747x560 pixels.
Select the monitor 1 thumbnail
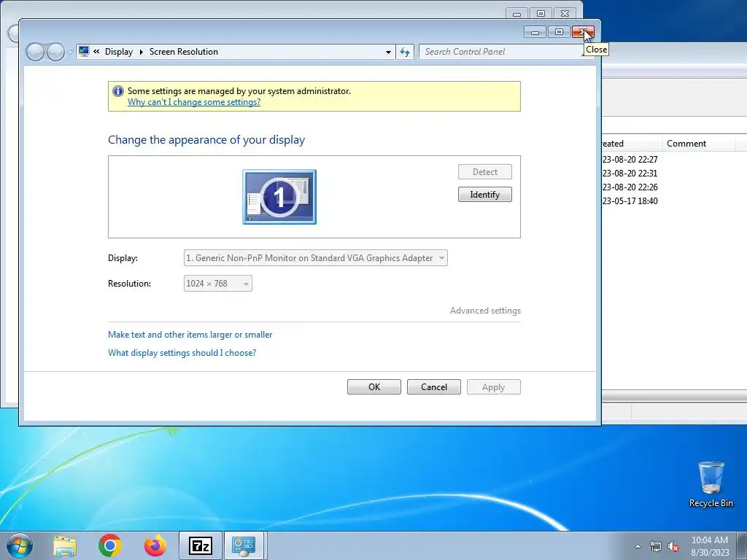279,197
